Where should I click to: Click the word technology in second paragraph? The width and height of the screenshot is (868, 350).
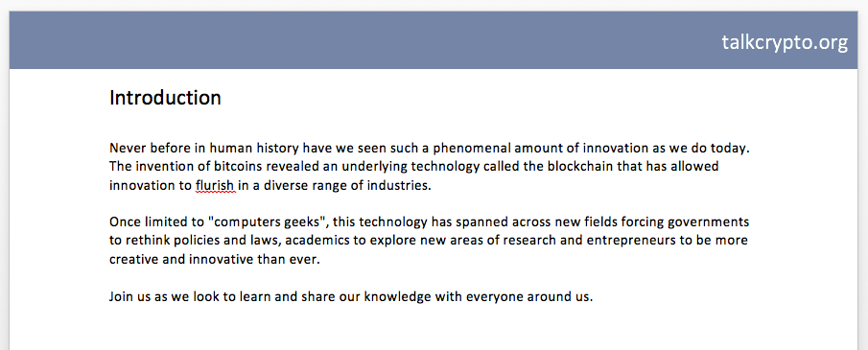point(393,222)
